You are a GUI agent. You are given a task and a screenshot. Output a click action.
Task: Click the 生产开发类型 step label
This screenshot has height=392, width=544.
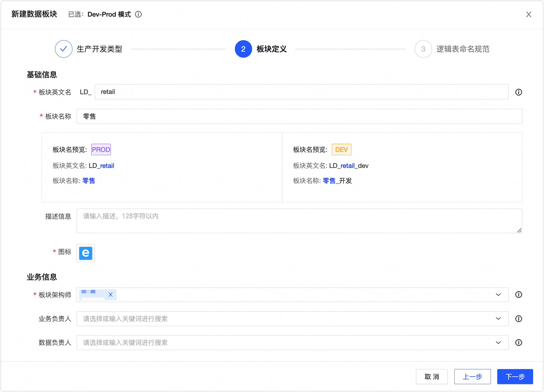(99, 49)
